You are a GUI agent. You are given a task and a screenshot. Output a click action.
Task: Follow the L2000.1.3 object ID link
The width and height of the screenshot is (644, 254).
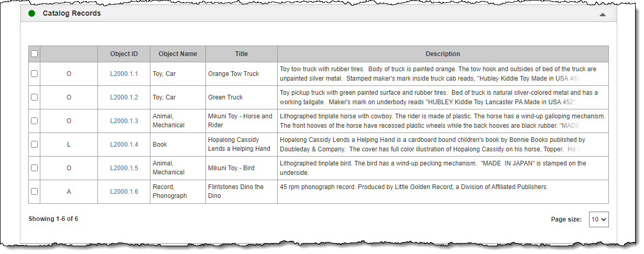point(124,121)
